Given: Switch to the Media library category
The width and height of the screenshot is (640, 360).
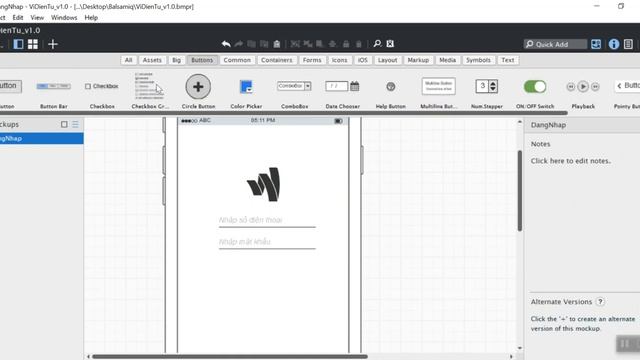Looking at the screenshot, I should (447, 60).
